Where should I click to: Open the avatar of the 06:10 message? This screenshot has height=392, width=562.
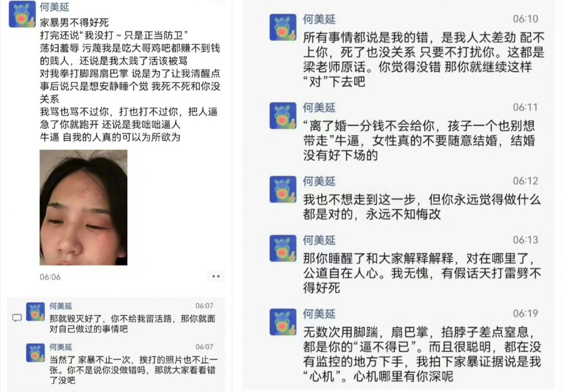click(x=283, y=27)
